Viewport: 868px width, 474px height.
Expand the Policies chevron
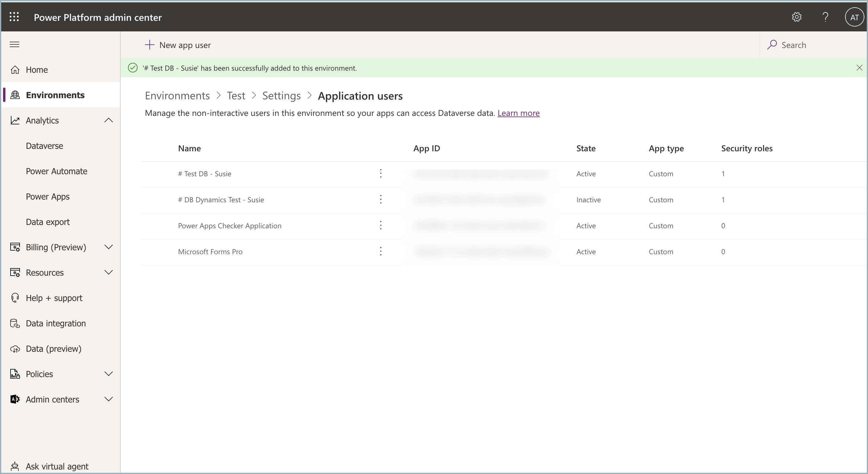109,373
